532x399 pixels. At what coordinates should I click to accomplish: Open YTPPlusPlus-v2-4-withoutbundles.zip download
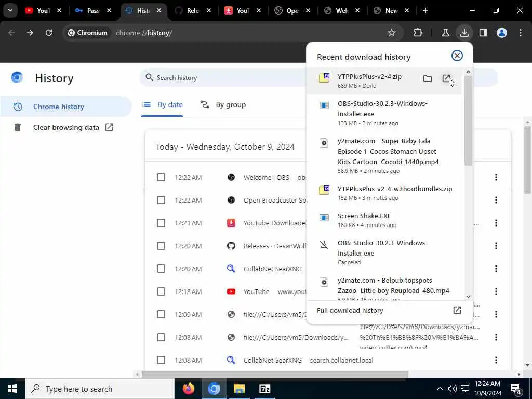(385, 193)
